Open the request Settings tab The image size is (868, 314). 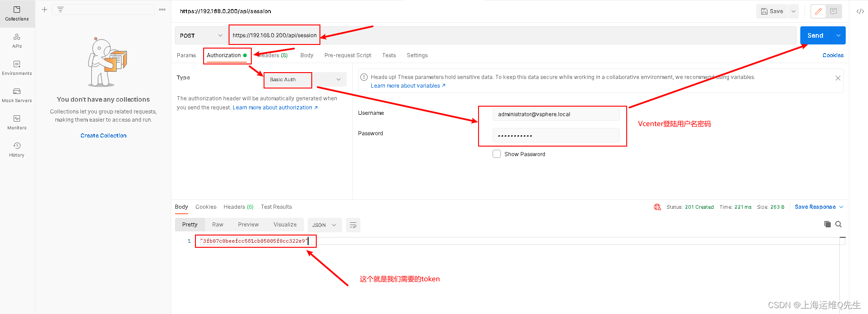click(417, 55)
